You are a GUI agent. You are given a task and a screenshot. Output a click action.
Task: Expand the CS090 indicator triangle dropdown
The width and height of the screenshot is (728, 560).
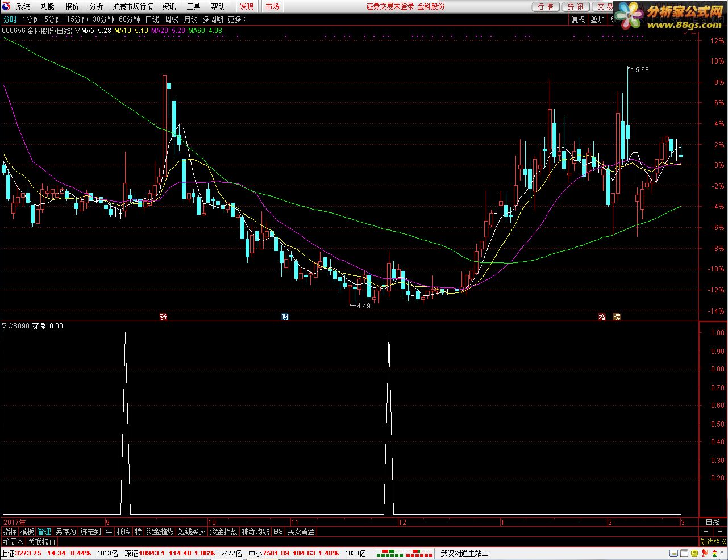[4, 326]
